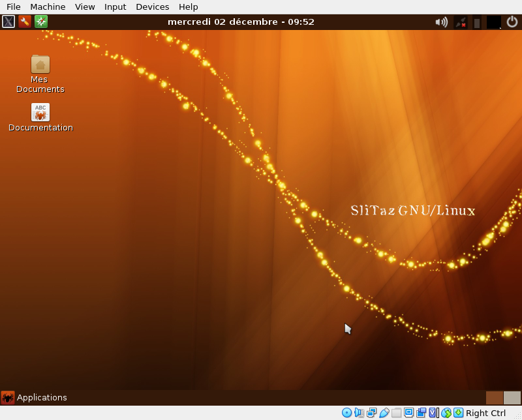
Task: Click the power logout icon
Action: click(x=512, y=22)
